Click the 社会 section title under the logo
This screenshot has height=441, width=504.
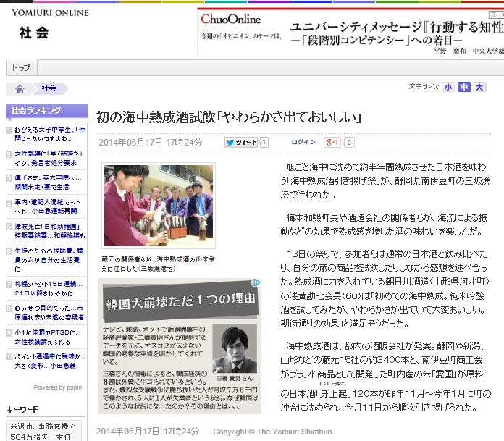(34, 33)
